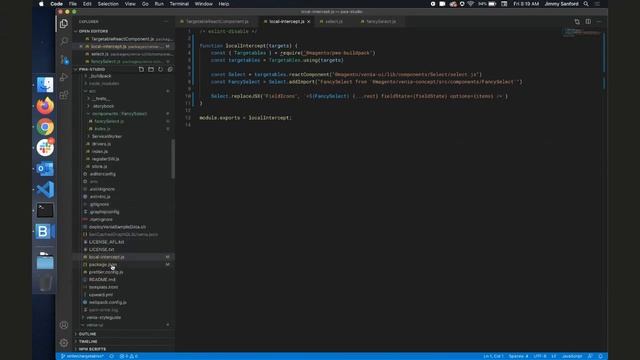Screen dimensions: 640x360
Task: Open the editor more actions menu
Action: [x=599, y=22]
